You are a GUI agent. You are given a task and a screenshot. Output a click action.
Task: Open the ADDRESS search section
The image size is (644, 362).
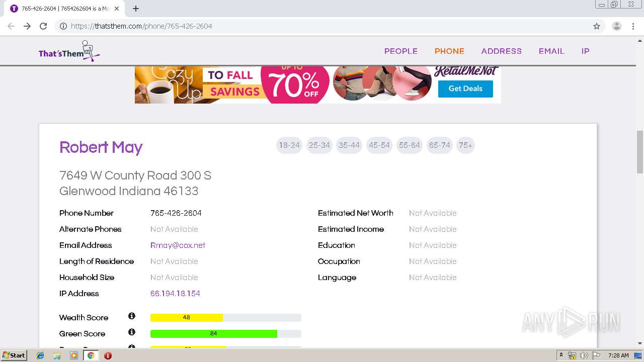pyautogui.click(x=501, y=51)
